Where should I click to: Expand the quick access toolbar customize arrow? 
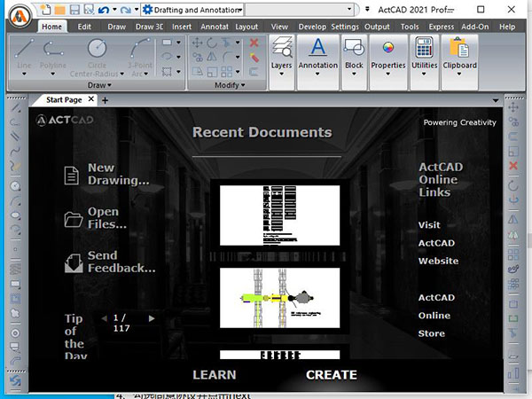pyautogui.click(x=367, y=9)
